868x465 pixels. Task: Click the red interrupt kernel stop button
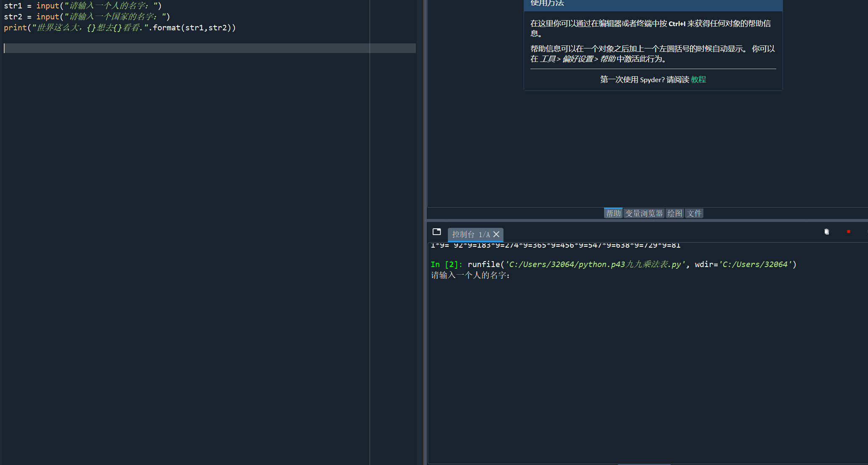848,232
